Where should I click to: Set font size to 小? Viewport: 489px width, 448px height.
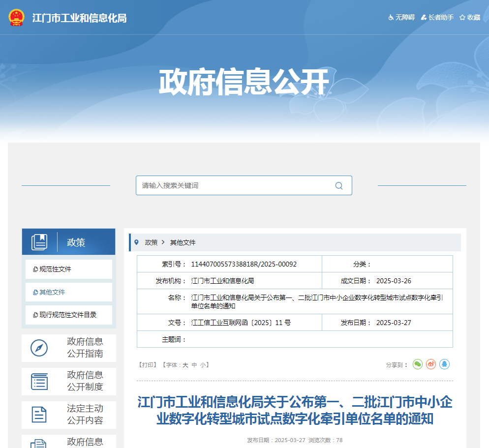[203, 365]
